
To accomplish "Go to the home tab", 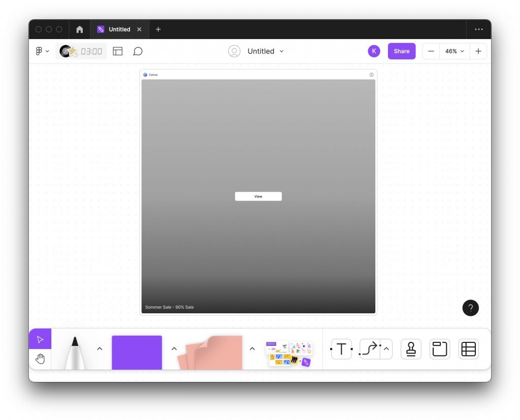I will click(79, 29).
